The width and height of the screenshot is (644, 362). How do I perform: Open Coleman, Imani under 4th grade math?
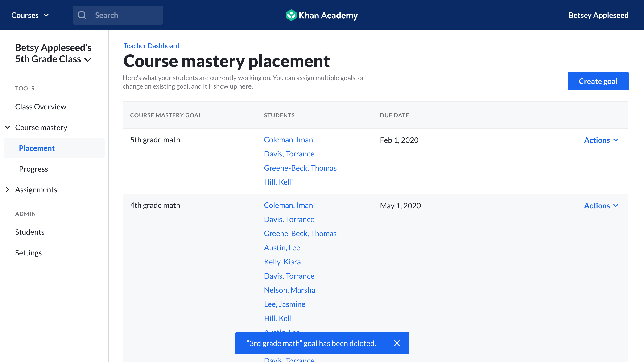coord(289,205)
